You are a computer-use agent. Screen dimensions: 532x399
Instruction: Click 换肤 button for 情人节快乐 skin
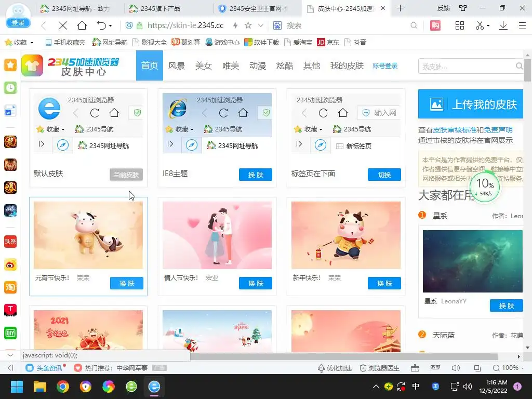[x=256, y=283]
